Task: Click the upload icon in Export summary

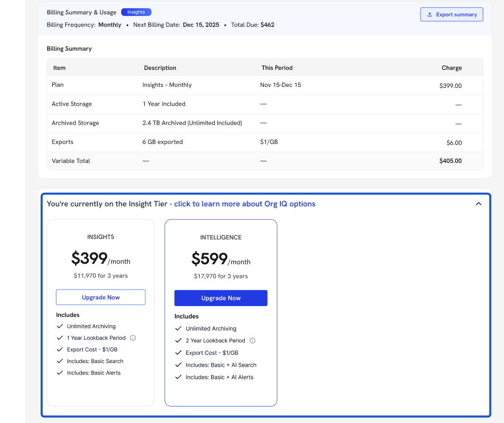Action: coord(429,14)
